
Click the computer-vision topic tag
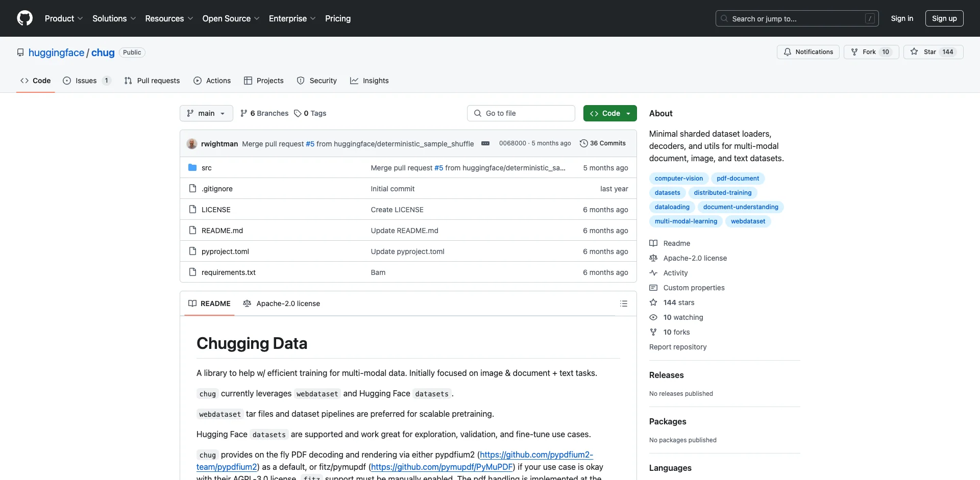coord(679,179)
